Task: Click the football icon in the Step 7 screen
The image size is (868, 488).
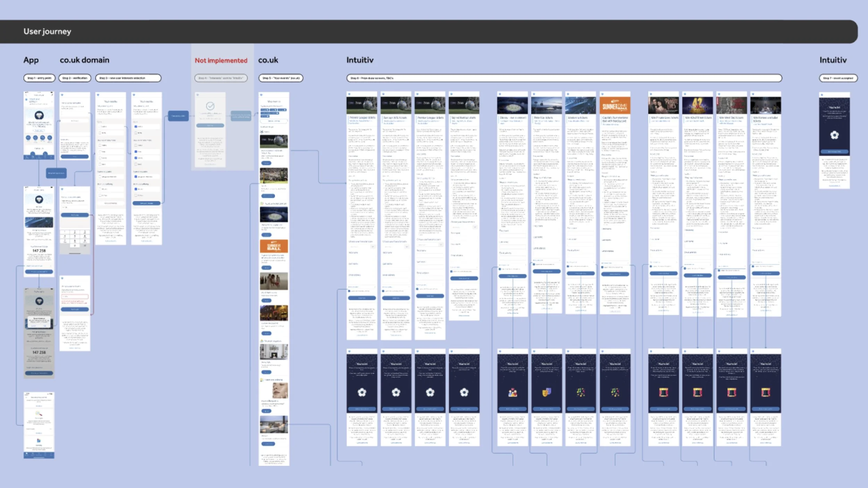Action: tap(834, 135)
